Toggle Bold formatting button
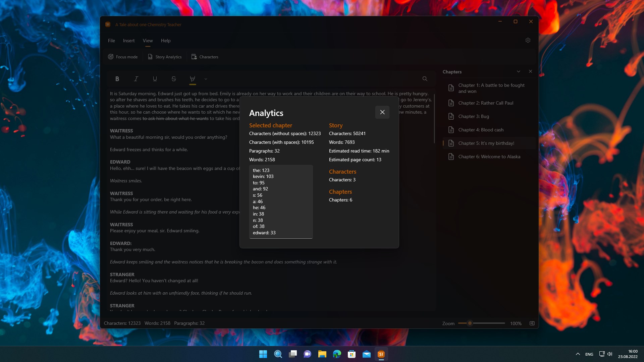Image resolution: width=644 pixels, height=362 pixels. tap(117, 79)
